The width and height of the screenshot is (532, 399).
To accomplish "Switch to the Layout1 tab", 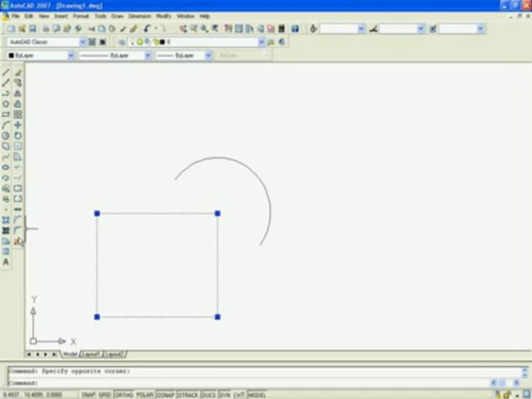I will tap(90, 354).
